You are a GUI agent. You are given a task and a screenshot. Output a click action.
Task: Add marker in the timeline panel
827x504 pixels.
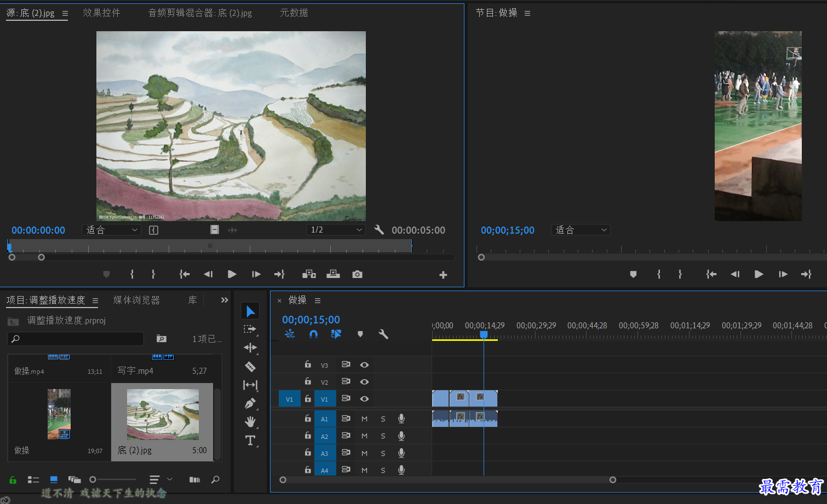coord(360,334)
